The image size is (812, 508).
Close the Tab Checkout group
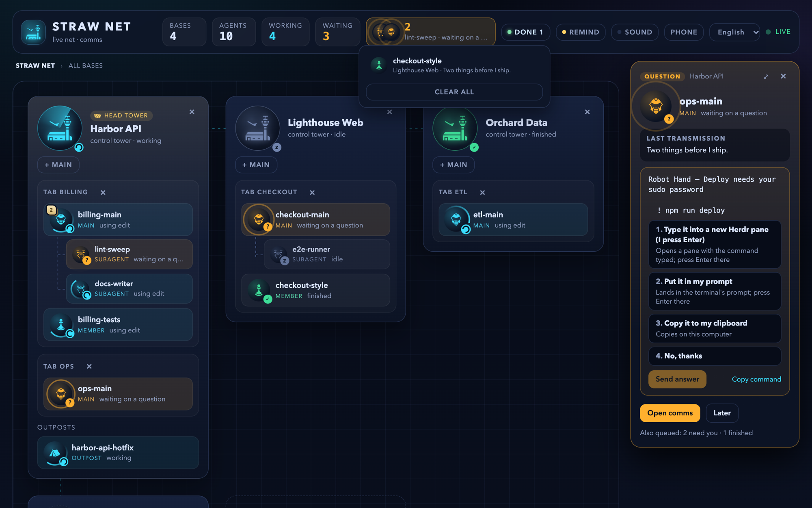click(312, 193)
